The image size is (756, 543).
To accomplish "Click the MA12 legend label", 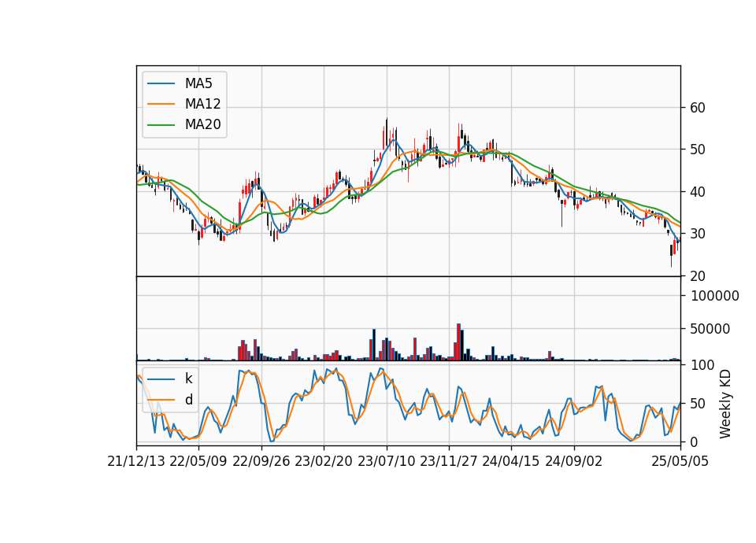I will (202, 104).
